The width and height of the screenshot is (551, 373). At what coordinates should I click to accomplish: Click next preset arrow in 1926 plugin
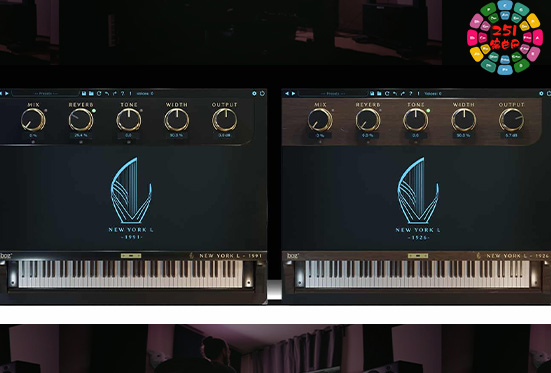click(293, 94)
